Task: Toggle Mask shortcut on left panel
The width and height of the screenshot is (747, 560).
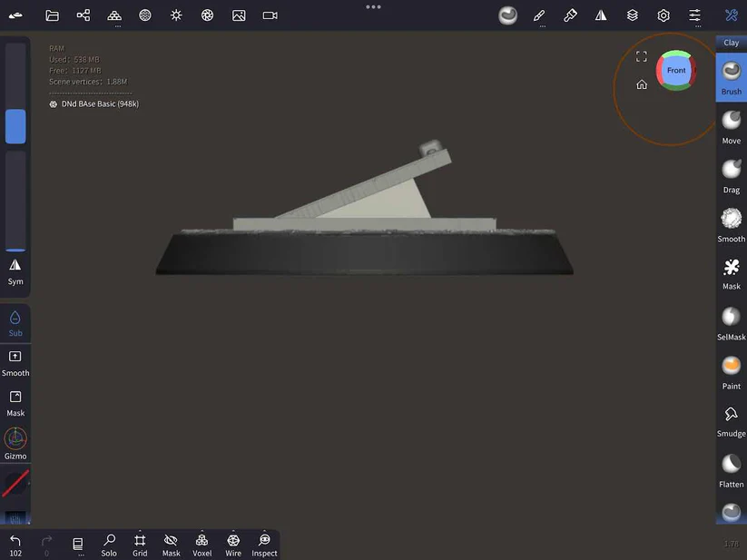Action: tap(15, 404)
